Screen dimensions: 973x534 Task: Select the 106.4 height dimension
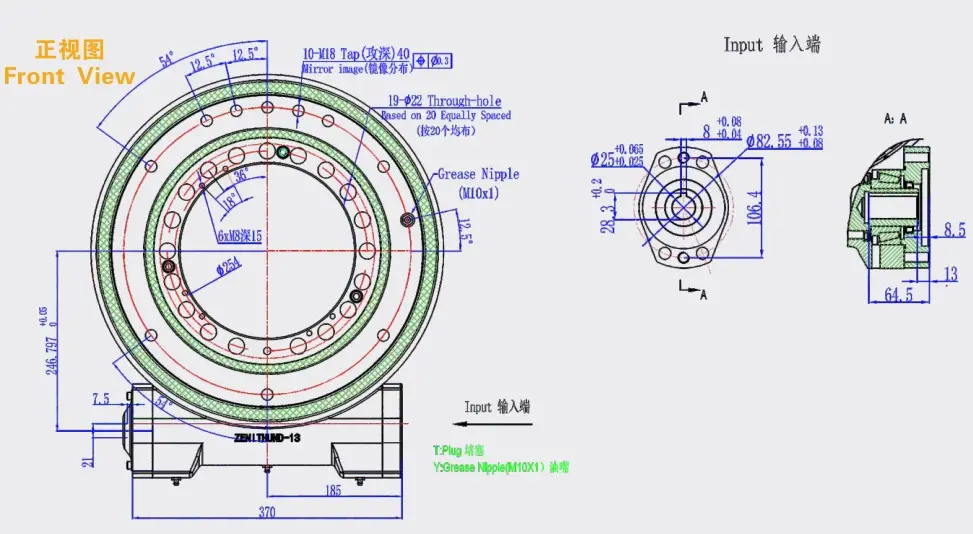(753, 208)
